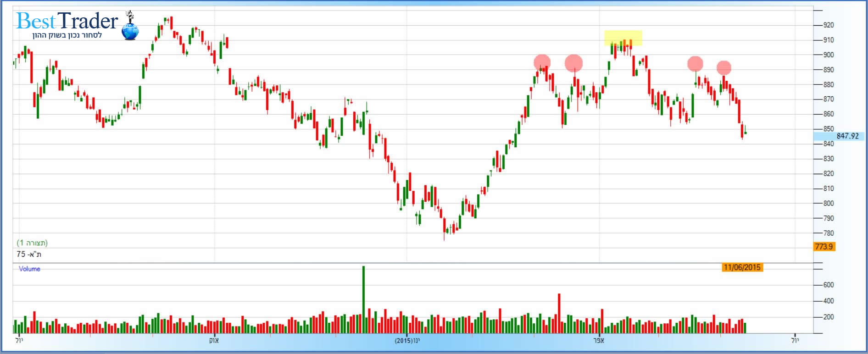The image size is (868, 354).
Task: Click the orange 773.9 price tag
Action: tap(823, 247)
